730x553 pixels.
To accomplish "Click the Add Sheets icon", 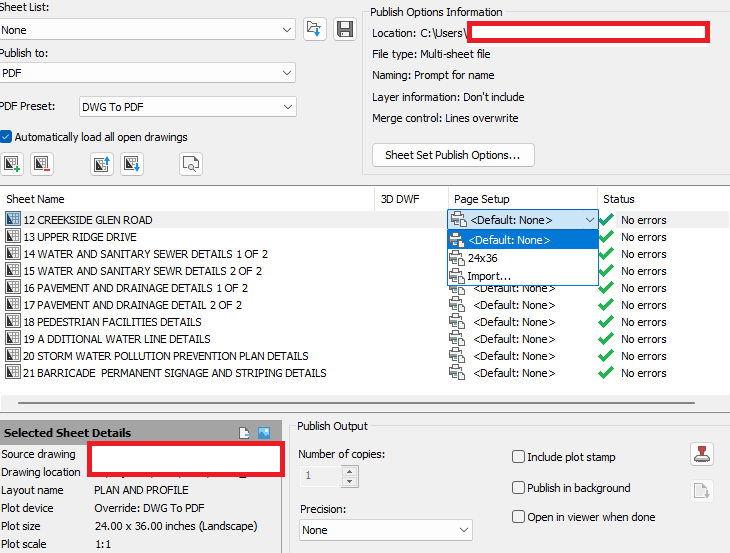I will pos(12,164).
